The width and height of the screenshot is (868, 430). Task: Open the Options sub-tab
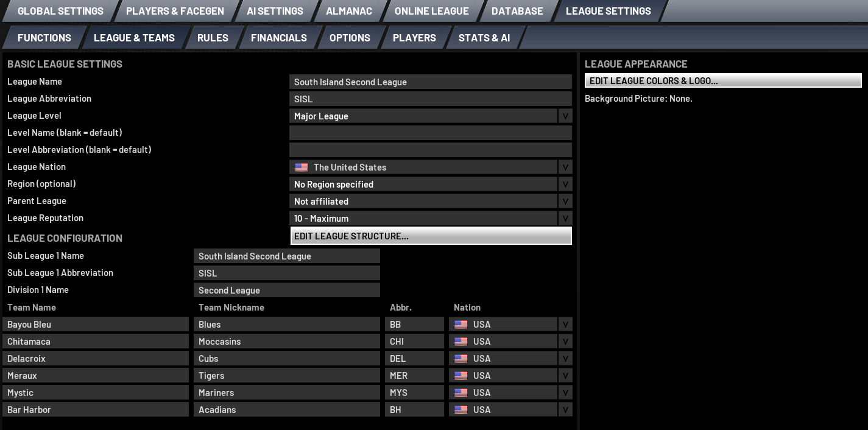(x=350, y=38)
